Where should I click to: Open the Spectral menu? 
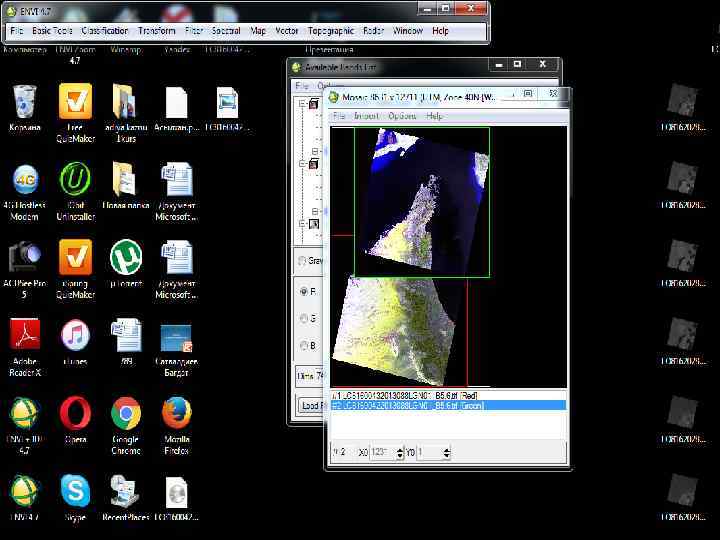[x=226, y=31]
